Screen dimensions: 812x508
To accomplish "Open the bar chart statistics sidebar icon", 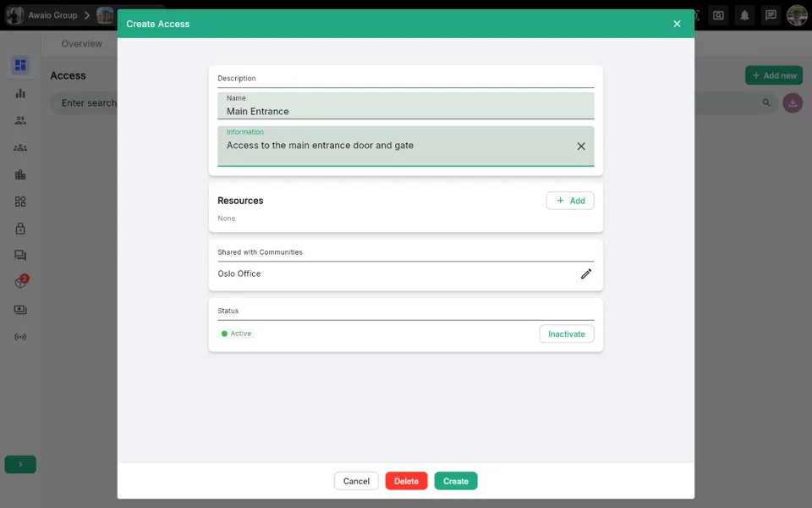I will [x=20, y=93].
